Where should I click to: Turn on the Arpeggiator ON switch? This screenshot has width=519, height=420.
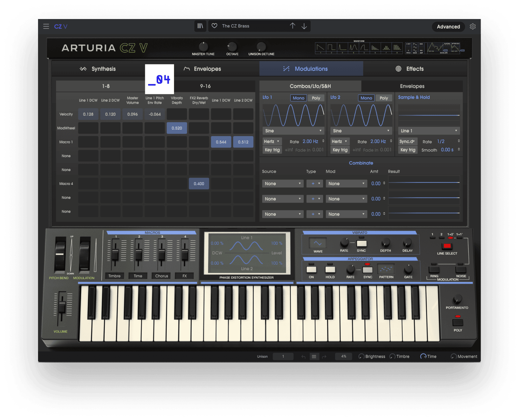point(311,270)
